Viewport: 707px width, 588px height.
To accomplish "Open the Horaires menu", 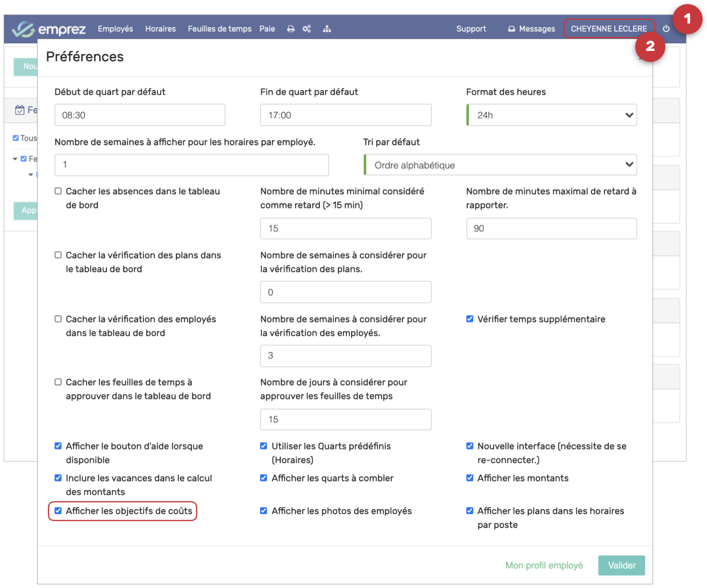I will click(x=160, y=29).
